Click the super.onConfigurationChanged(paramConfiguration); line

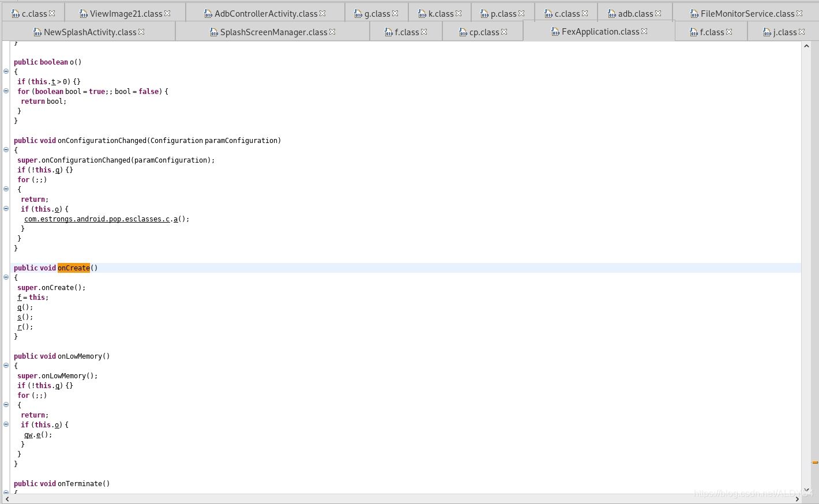coord(116,160)
